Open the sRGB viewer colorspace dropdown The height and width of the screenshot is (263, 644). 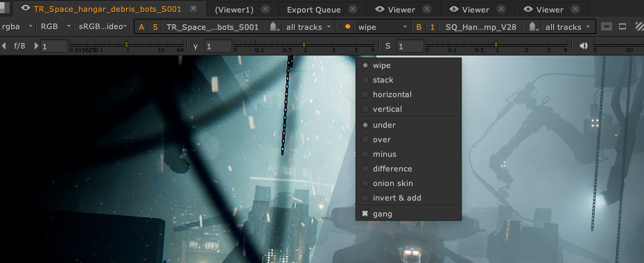(x=103, y=26)
